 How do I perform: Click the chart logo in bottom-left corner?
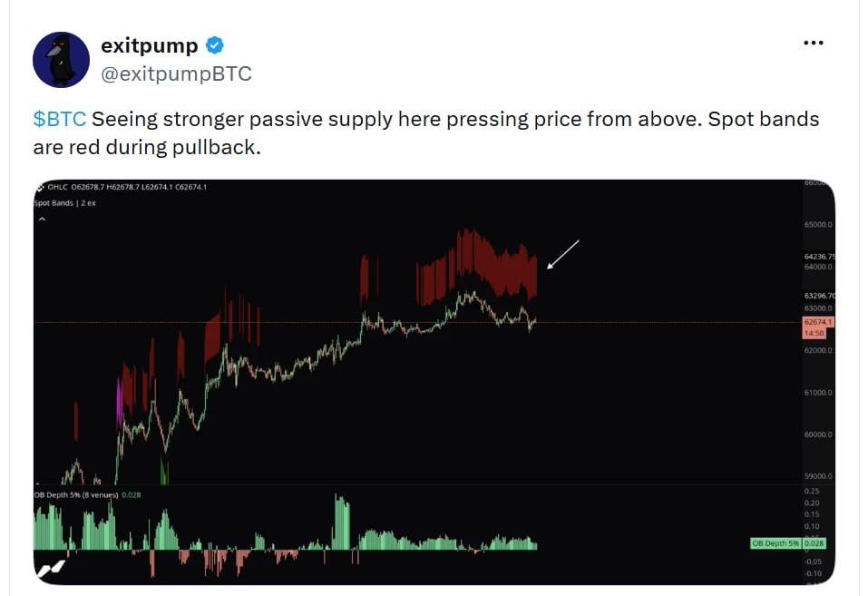(x=51, y=570)
